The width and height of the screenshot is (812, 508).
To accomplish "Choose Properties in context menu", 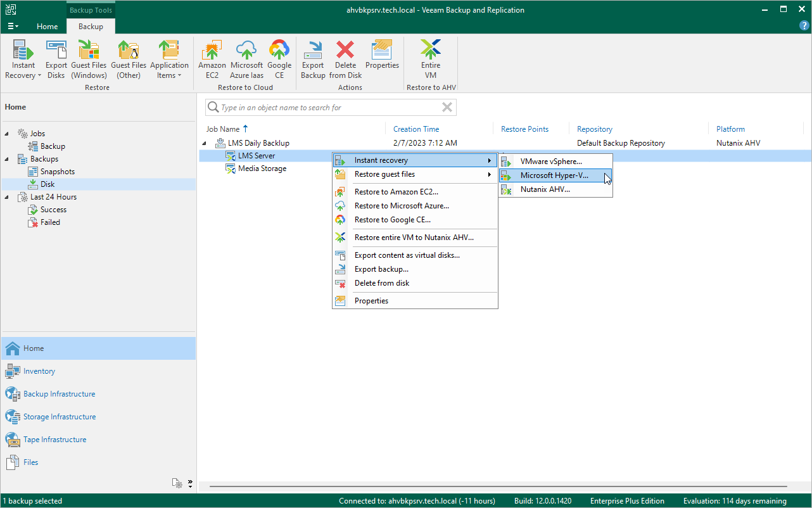I will (415, 301).
